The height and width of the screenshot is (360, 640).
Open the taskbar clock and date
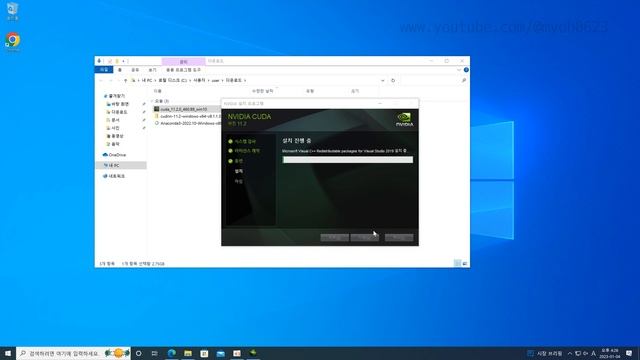tap(610, 353)
